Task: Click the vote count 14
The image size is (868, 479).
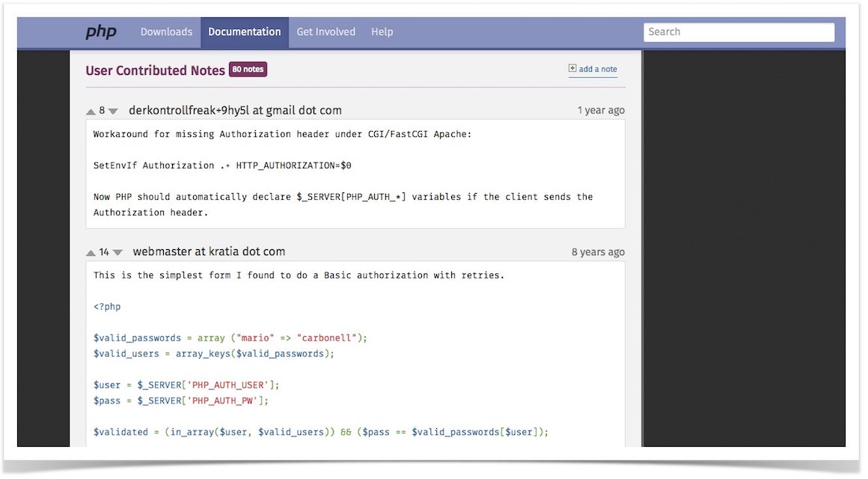Action: pos(104,252)
